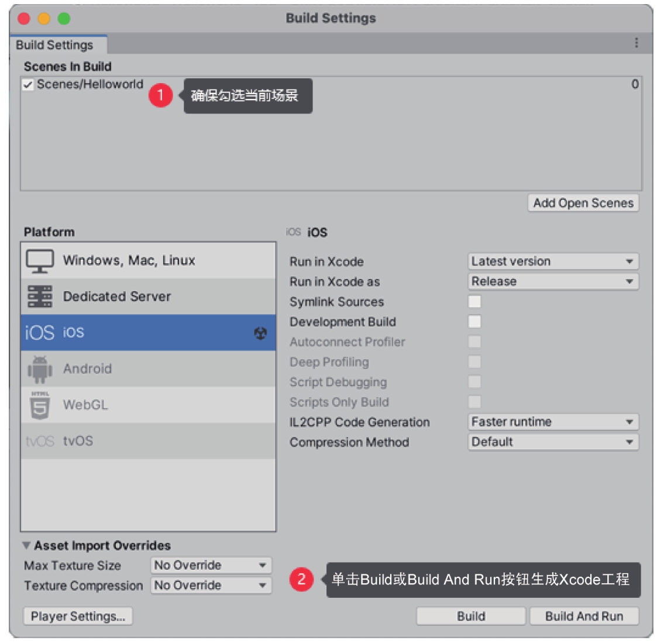
Task: Click the iOS platform logo icon
Action: click(40, 333)
